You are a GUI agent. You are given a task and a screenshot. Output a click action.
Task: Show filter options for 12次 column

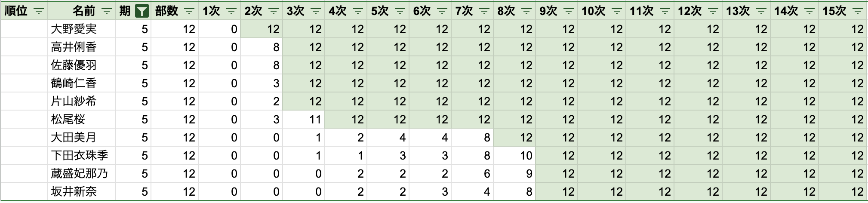pyautogui.click(x=713, y=11)
